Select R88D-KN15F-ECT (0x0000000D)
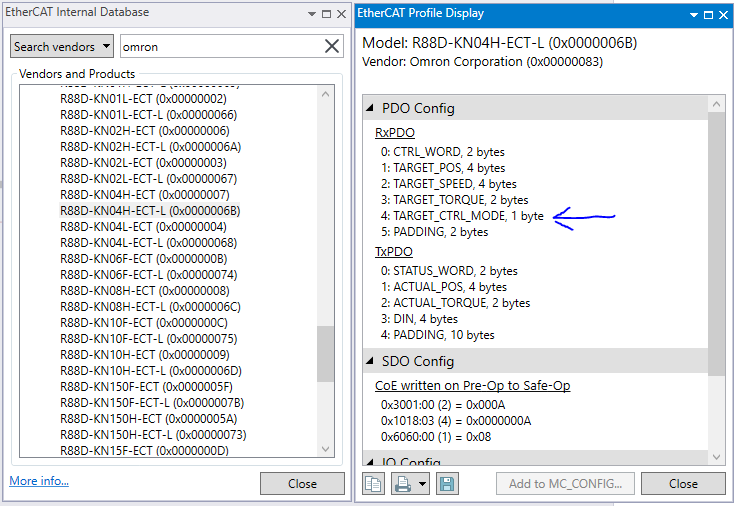Image resolution: width=738 pixels, height=506 pixels. [x=144, y=450]
